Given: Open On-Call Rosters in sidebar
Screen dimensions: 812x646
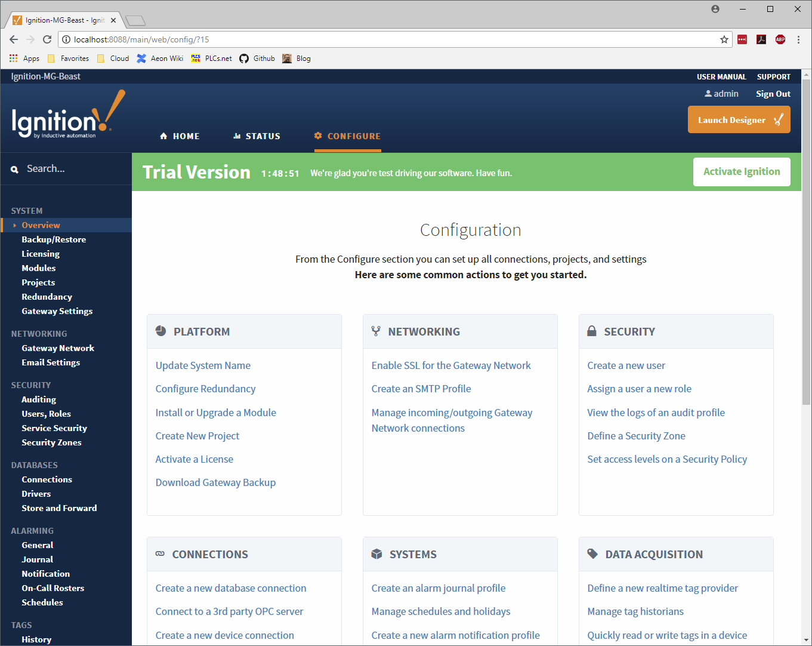Looking at the screenshot, I should pyautogui.click(x=53, y=588).
